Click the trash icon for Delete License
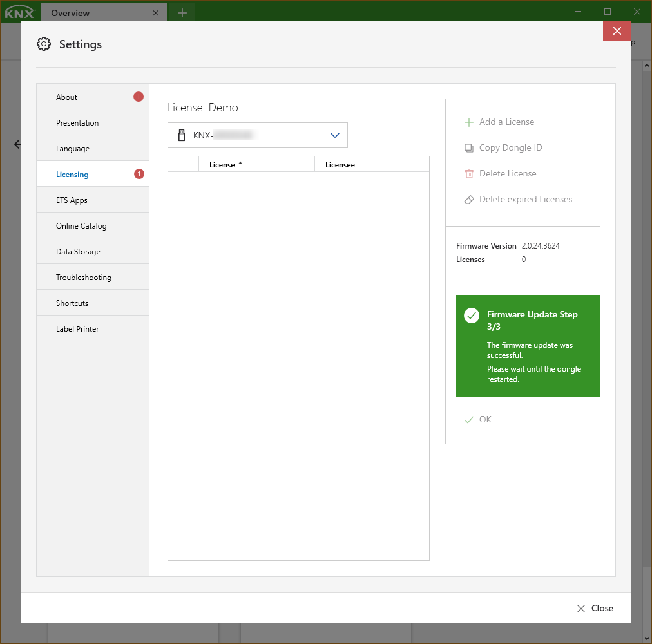Viewport: 652px width, 644px height. [x=468, y=174]
